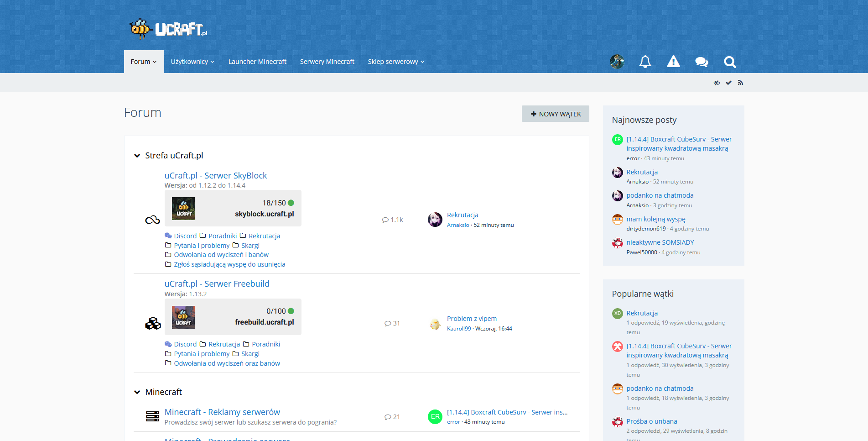The image size is (868, 441).
Task: Click the skyblock.ucraft.pl server thumbnail
Action: pos(183,209)
